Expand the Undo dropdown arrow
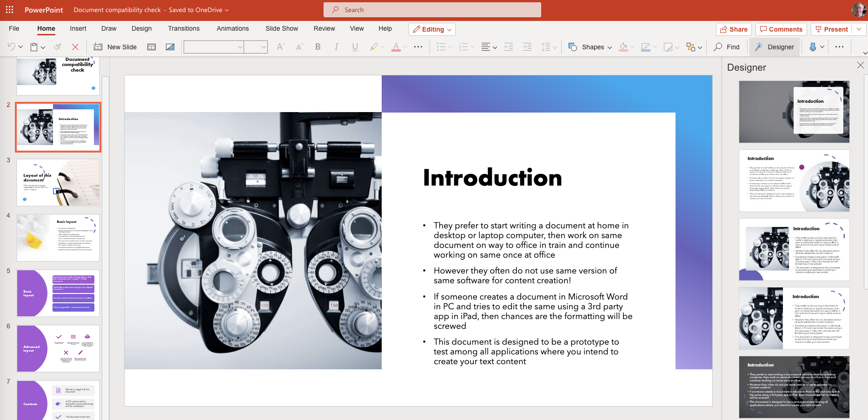Screen dimensions: 868x420 click(20, 47)
